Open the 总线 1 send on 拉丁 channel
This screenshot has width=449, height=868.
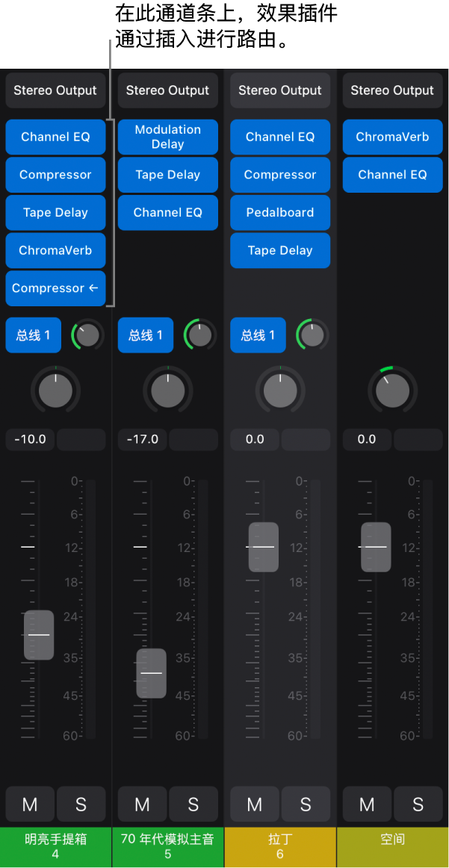258,335
